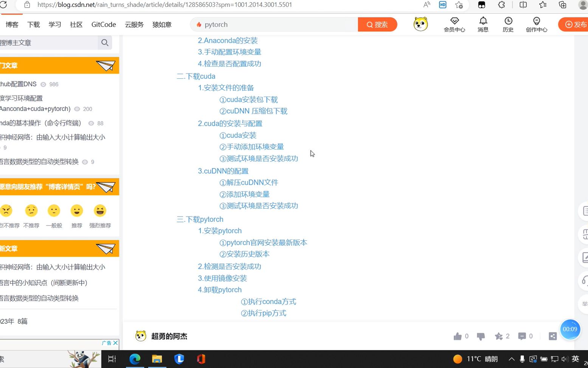The height and width of the screenshot is (368, 588).
Task: Click the blue 00:09 timer bubble
Action: [x=570, y=329]
